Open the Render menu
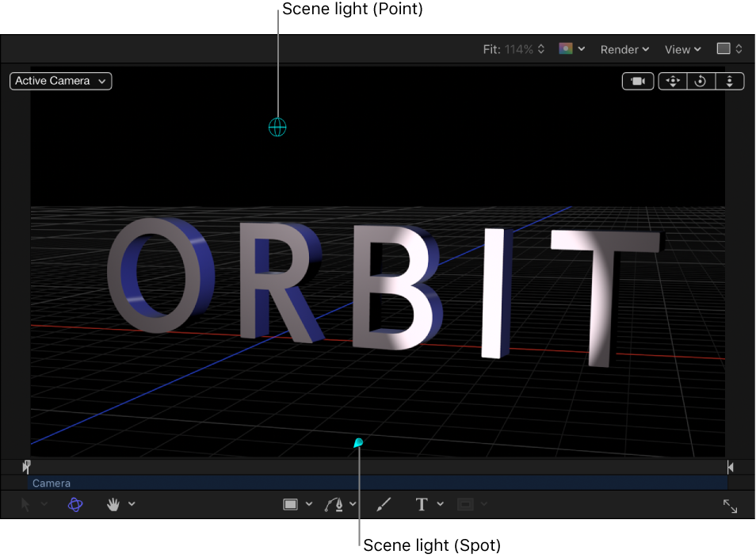 (x=624, y=48)
